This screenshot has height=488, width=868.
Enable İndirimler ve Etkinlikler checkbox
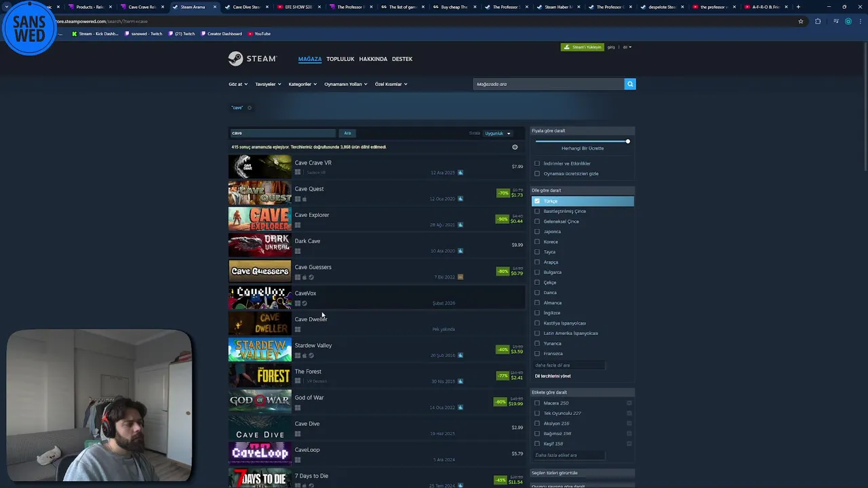[x=537, y=163]
